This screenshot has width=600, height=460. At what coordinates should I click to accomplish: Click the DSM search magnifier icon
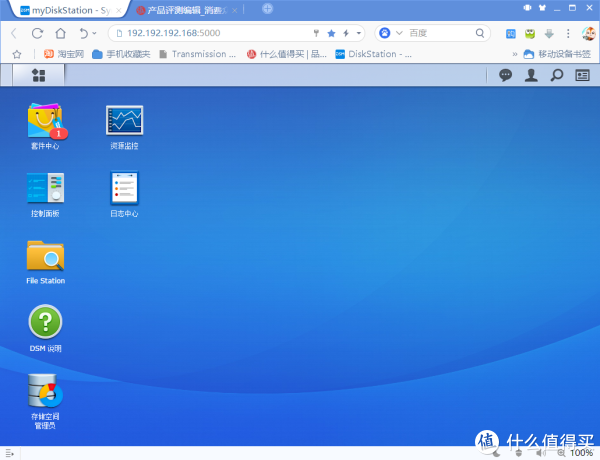tap(557, 75)
